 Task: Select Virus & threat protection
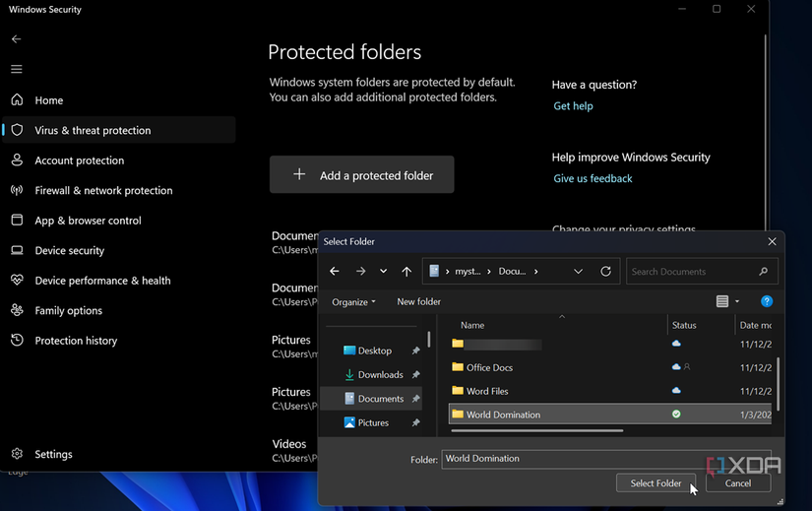pyautogui.click(x=118, y=130)
